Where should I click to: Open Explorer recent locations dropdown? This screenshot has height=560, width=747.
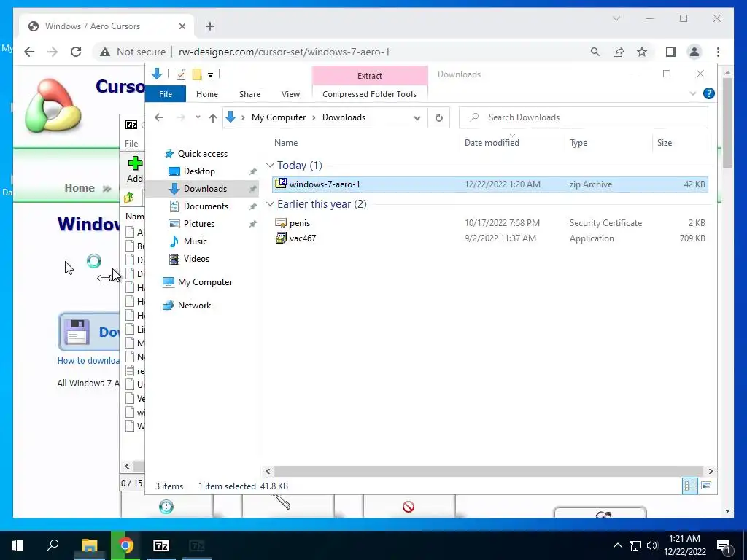click(198, 117)
